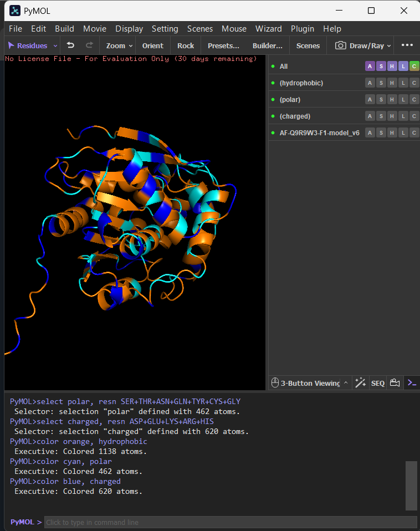The width and height of the screenshot is (420, 531).
Task: Click the undo arrow icon
Action: 70,45
